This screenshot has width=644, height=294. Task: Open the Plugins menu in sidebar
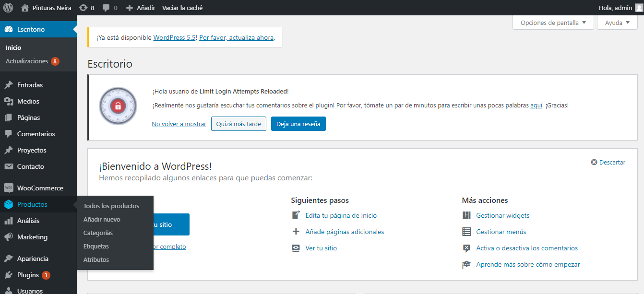click(x=28, y=275)
